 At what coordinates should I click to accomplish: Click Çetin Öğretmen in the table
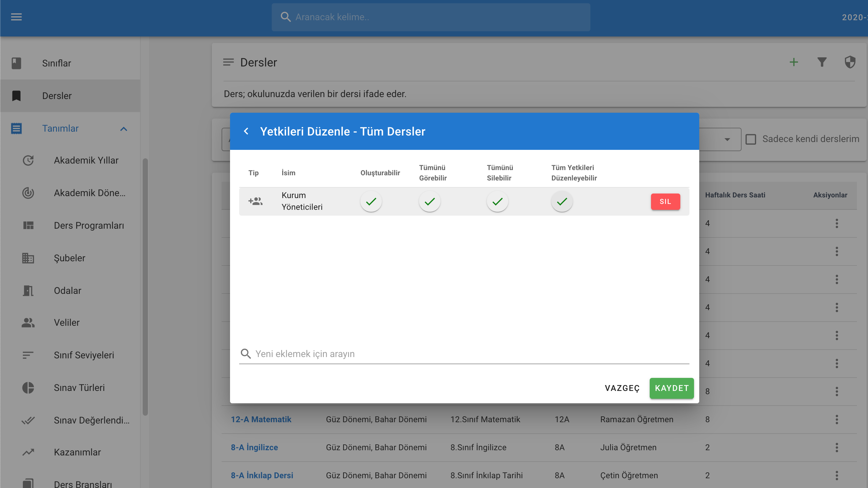(629, 476)
